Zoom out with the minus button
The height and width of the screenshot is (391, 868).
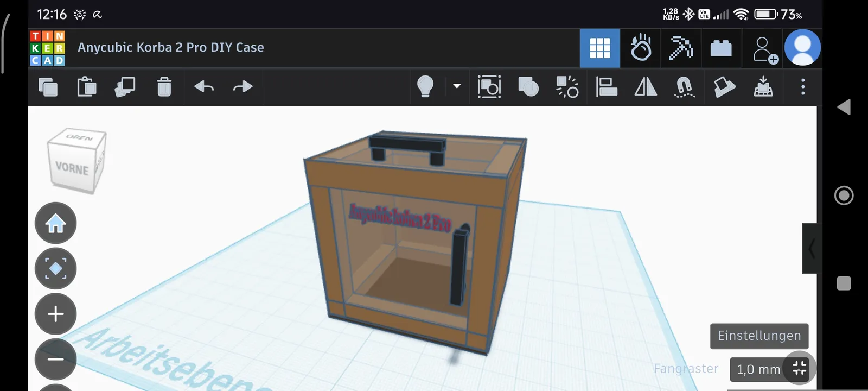(56, 359)
